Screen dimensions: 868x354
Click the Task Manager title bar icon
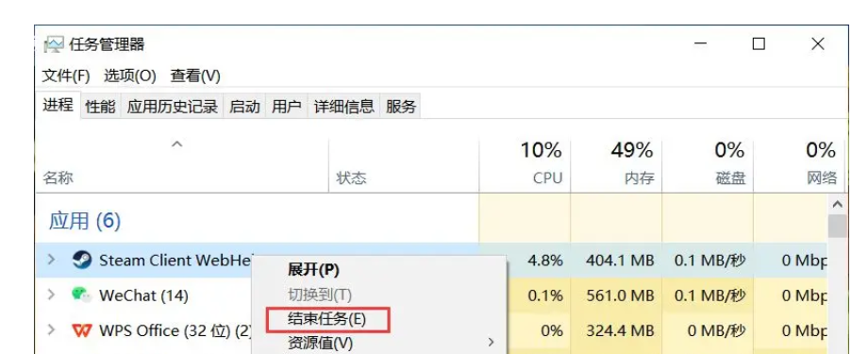[54, 44]
